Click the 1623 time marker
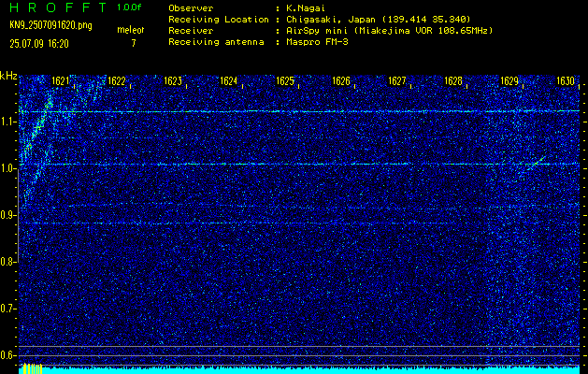Screen dimensions: 588x374 coord(173,81)
